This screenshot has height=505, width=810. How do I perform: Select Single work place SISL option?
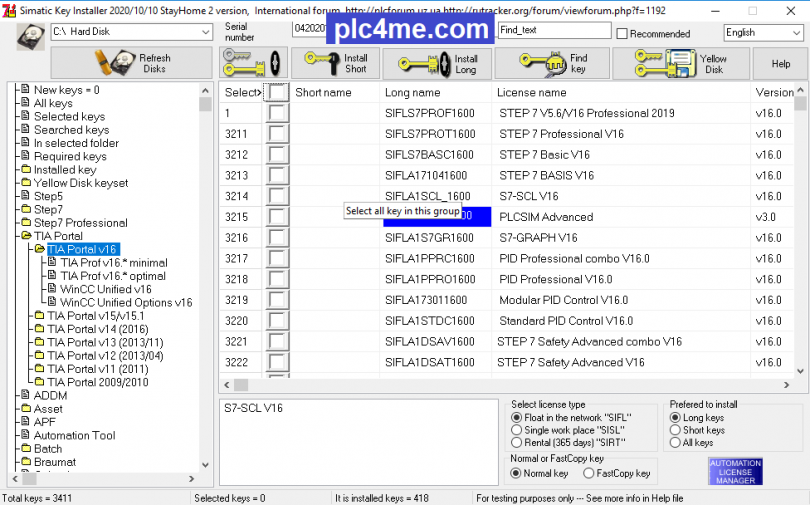(x=516, y=430)
